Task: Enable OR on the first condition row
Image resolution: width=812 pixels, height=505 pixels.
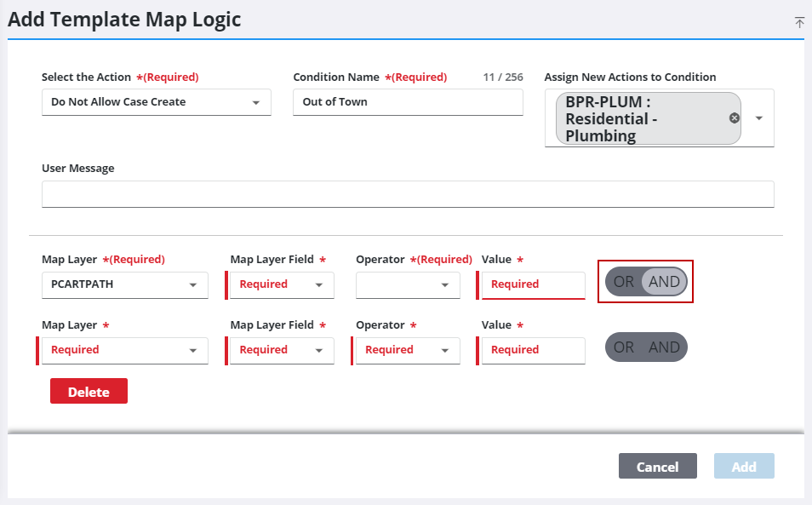Action: click(x=622, y=281)
